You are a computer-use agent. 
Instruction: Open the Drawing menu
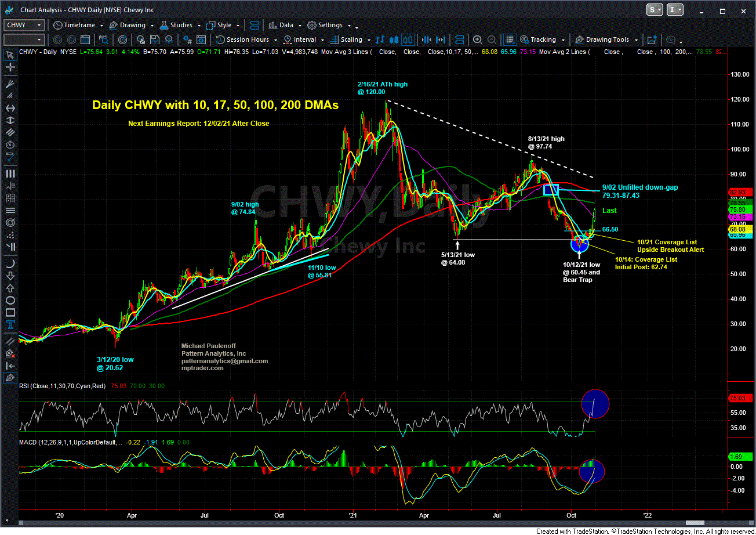[128, 25]
